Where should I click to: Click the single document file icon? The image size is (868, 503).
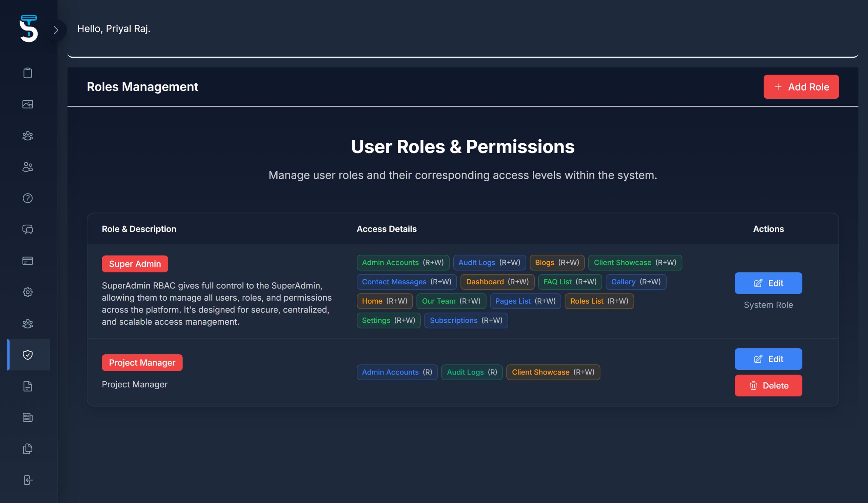coord(27,386)
